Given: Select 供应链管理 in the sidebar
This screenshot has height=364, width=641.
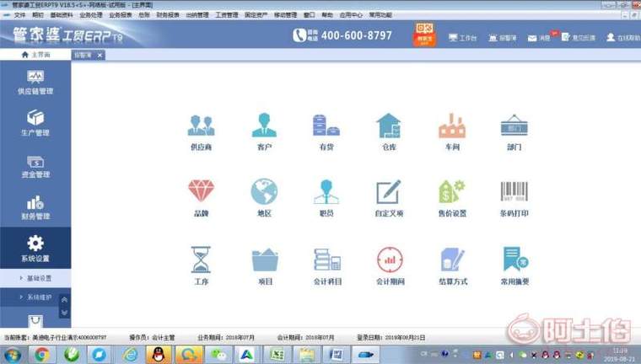Looking at the screenshot, I should tap(35, 82).
